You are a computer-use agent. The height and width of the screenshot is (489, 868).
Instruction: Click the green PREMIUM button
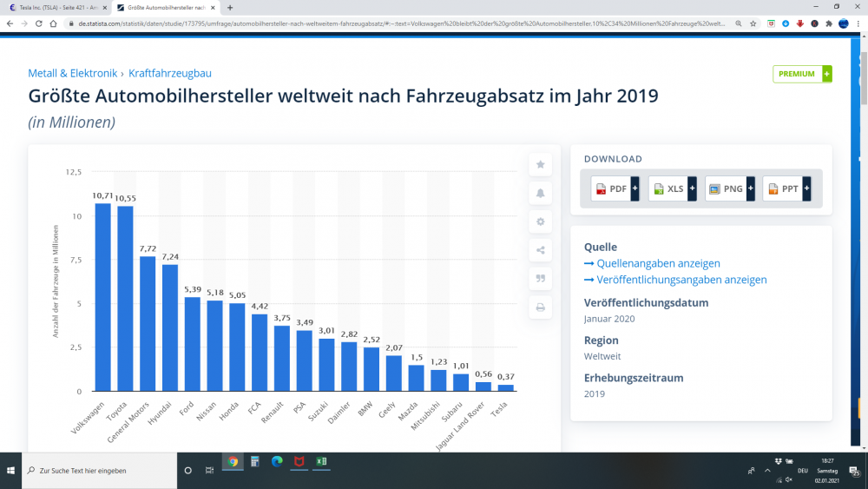coord(801,74)
